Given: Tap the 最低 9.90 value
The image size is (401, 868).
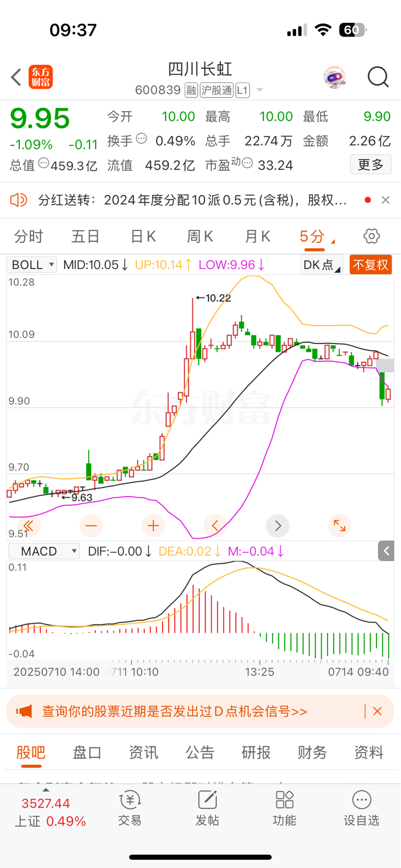Looking at the screenshot, I should click(377, 116).
